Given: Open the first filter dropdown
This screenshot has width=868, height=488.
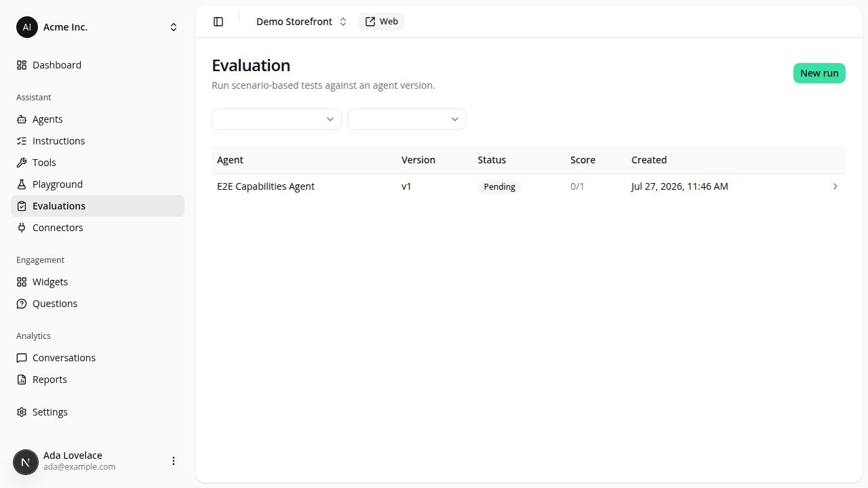Looking at the screenshot, I should click(277, 119).
